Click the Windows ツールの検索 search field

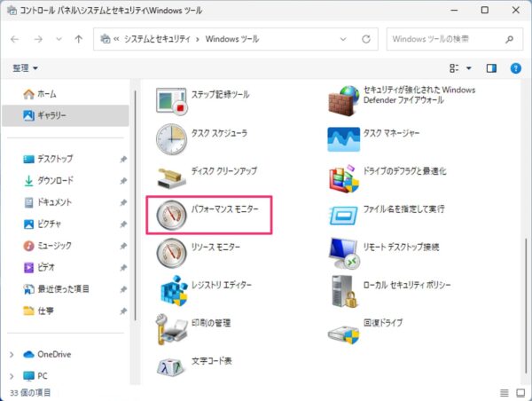[x=455, y=39]
